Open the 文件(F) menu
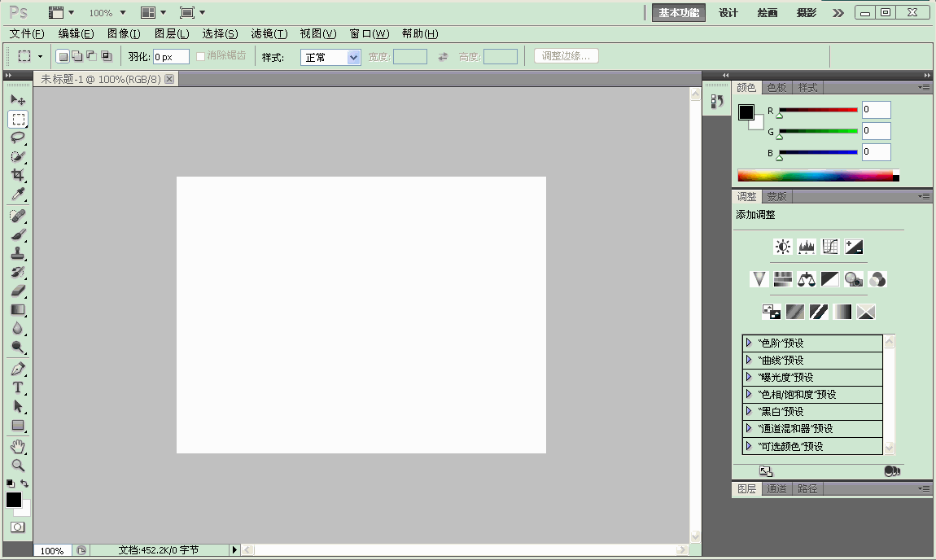 pyautogui.click(x=27, y=33)
